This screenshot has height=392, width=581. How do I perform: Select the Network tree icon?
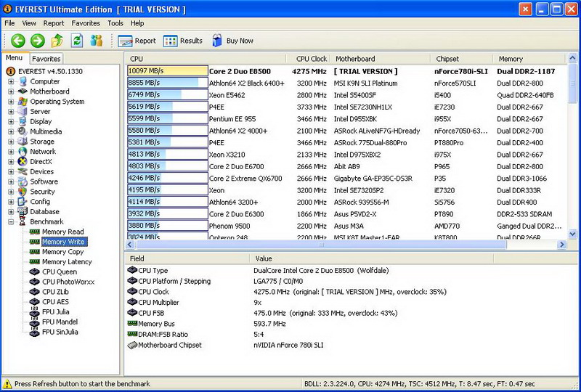(23, 151)
